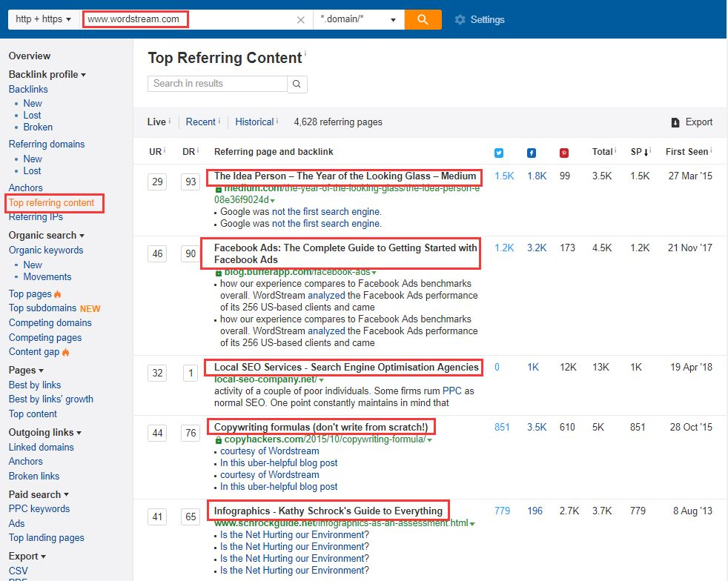
Task: Open Top referring content in sidebar
Action: click(x=51, y=203)
